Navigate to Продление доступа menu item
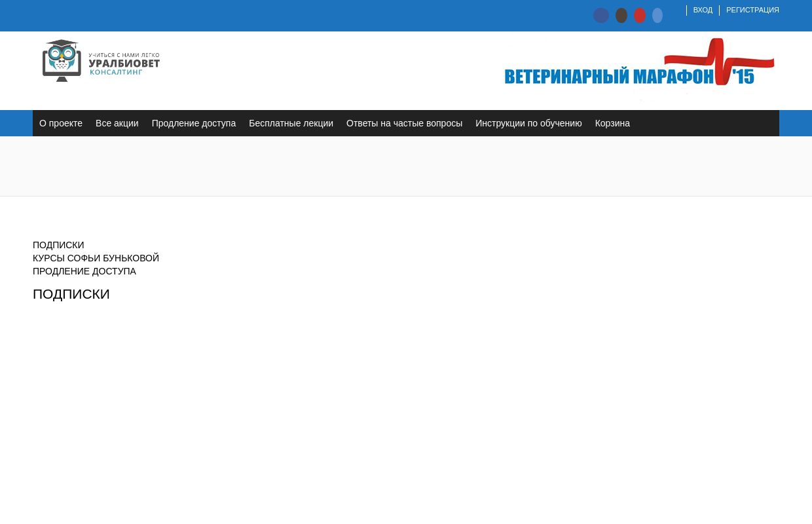The width and height of the screenshot is (812, 524). [193, 123]
